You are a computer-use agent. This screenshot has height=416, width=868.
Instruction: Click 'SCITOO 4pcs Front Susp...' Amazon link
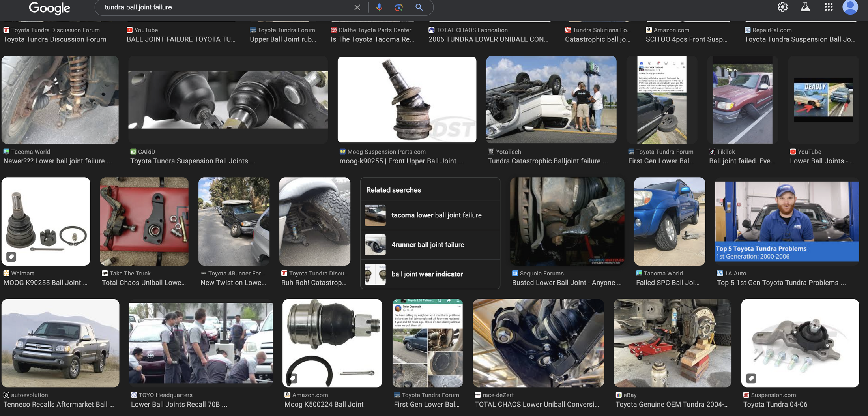pos(687,39)
